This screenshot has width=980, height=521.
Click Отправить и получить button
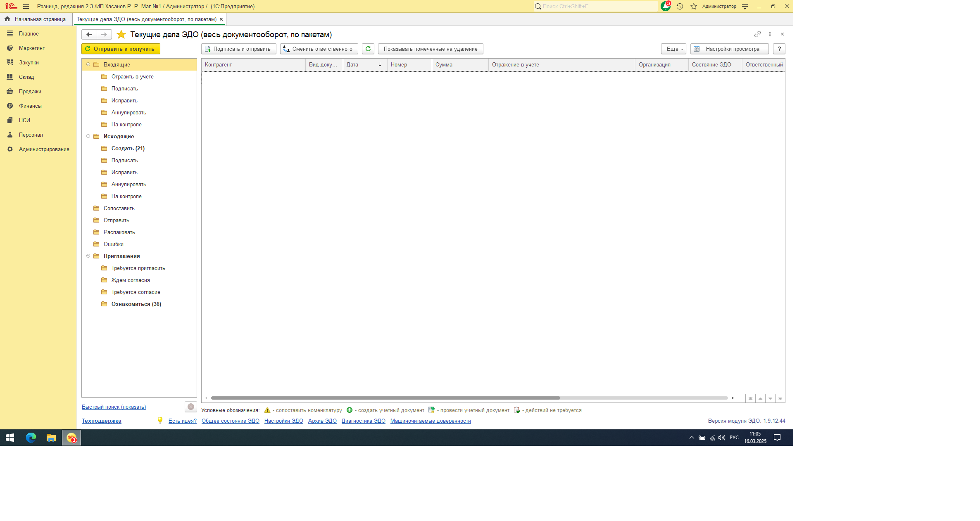121,49
